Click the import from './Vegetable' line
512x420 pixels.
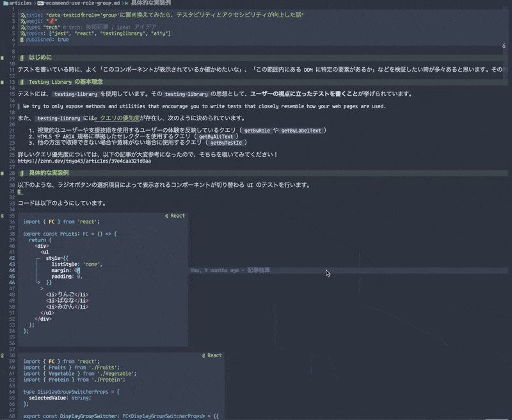tap(80, 374)
